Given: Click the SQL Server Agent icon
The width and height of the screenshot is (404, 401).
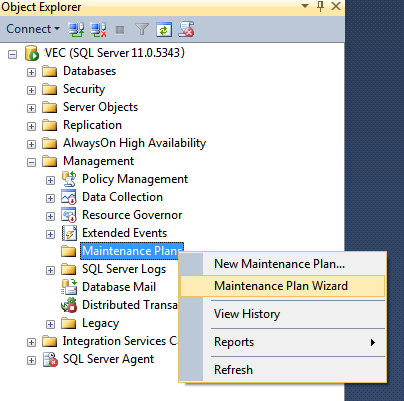Looking at the screenshot, I should (50, 359).
